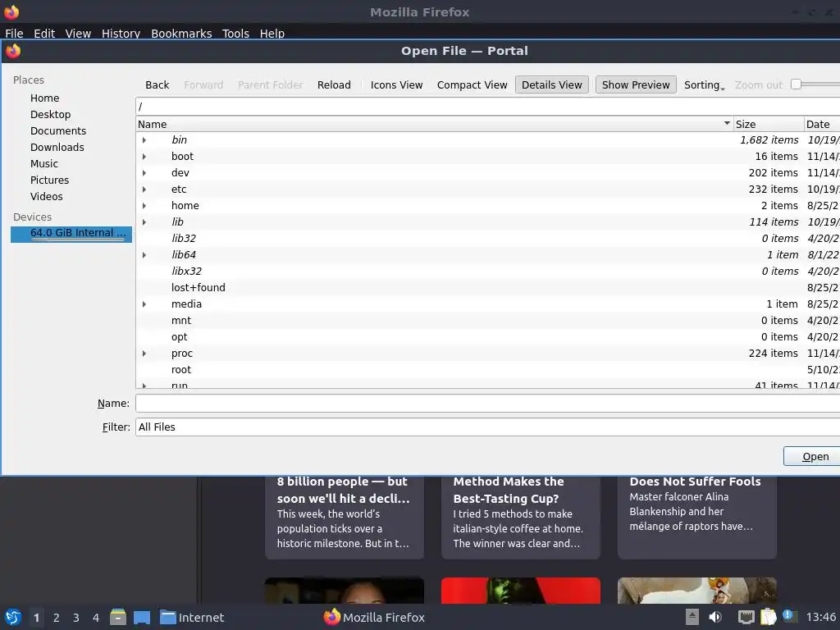Expand the boot folder tree arrow
Screen dimensions: 840x630
click(144, 157)
